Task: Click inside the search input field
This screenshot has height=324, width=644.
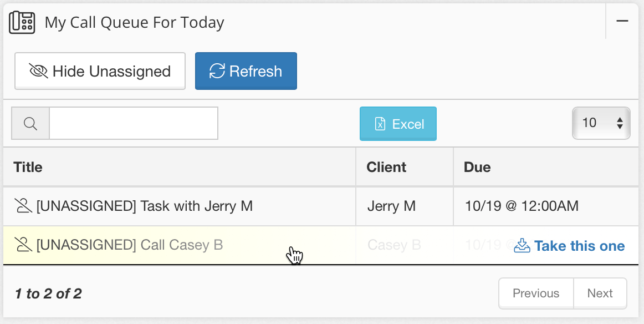Action: [133, 123]
